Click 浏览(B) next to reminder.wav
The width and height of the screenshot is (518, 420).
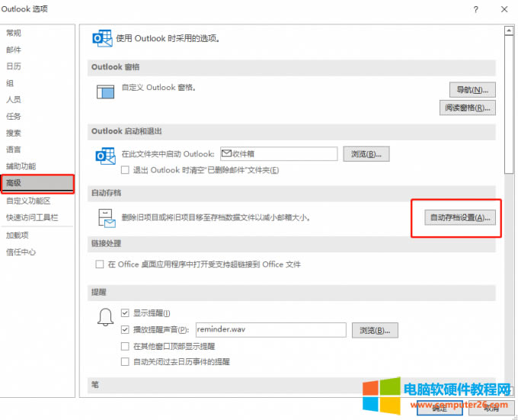click(x=375, y=331)
